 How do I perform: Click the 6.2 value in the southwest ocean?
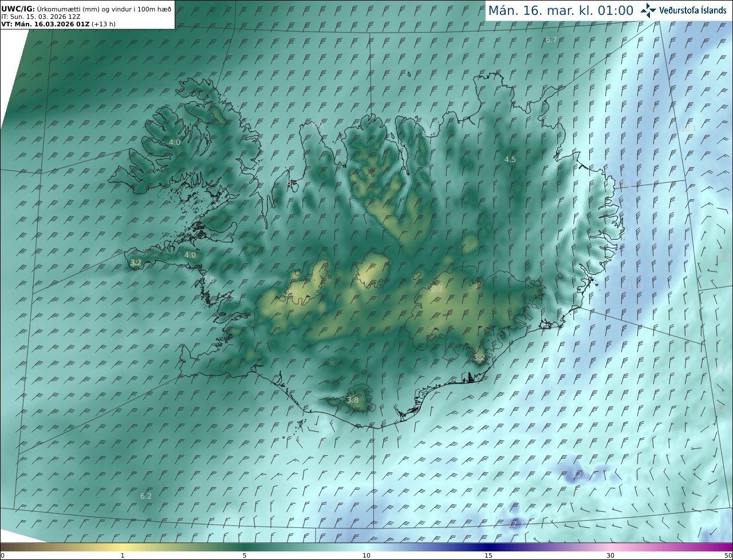146,496
